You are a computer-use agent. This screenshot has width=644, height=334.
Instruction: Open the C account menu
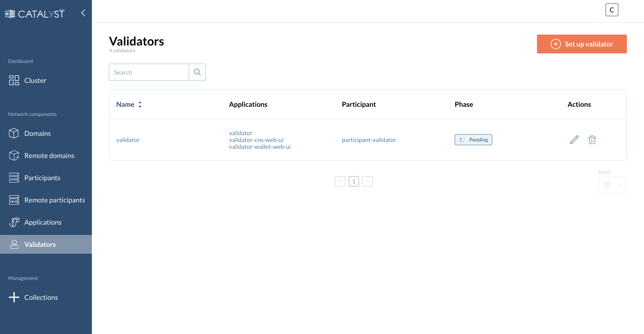tap(612, 10)
